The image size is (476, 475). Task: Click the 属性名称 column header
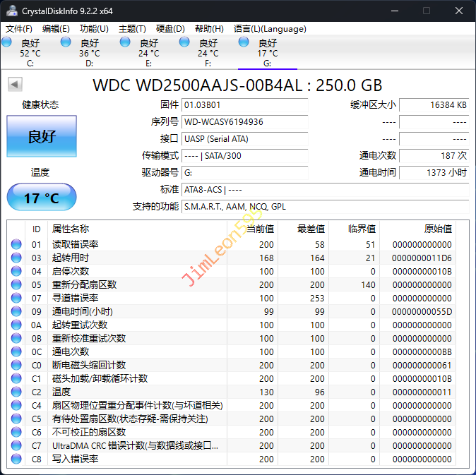pos(71,229)
